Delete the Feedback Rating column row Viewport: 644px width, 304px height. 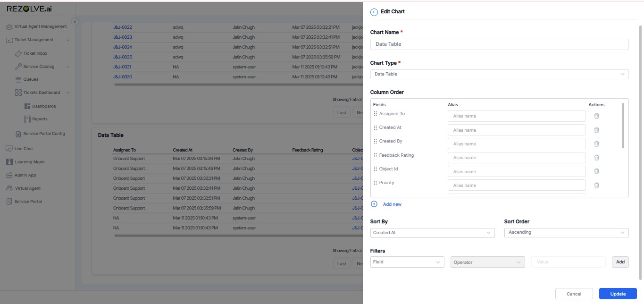pyautogui.click(x=596, y=157)
